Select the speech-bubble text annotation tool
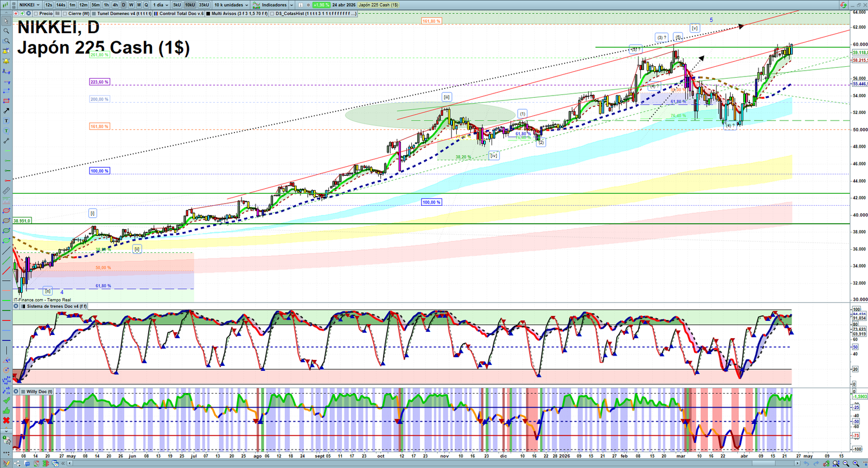Image resolution: width=868 pixels, height=468 pixels. point(6,131)
